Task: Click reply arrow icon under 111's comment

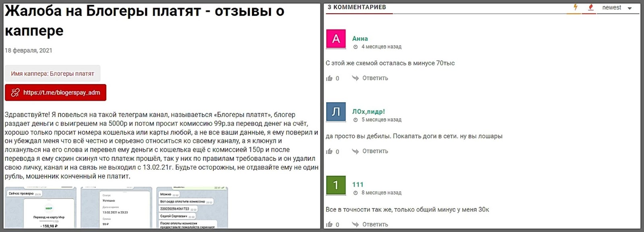Action: tap(355, 224)
